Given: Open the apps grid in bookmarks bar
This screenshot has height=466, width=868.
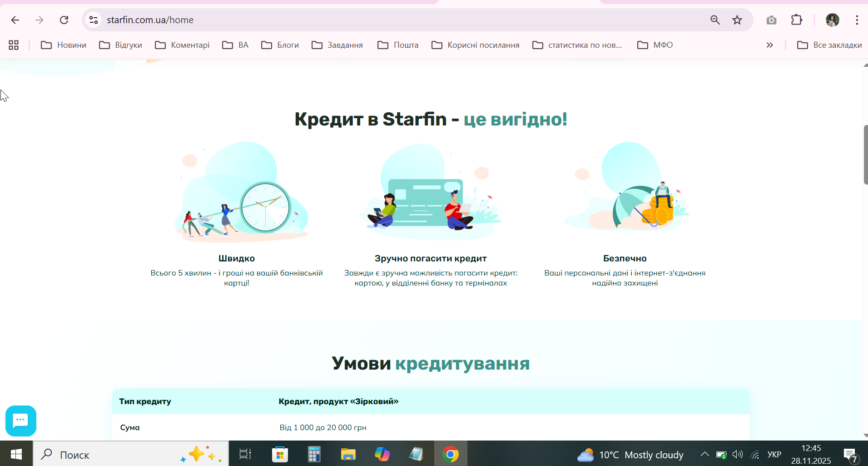Looking at the screenshot, I should pyautogui.click(x=14, y=45).
